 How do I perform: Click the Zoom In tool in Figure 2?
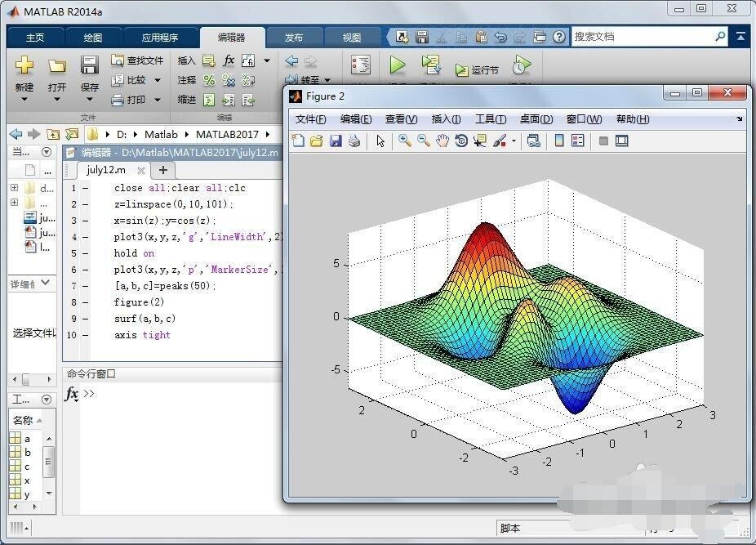(x=405, y=141)
